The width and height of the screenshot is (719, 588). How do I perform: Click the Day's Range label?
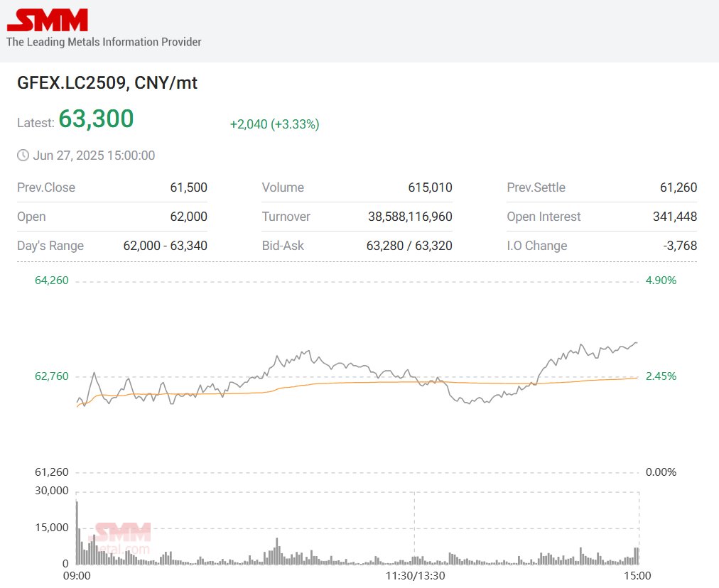[x=50, y=246]
